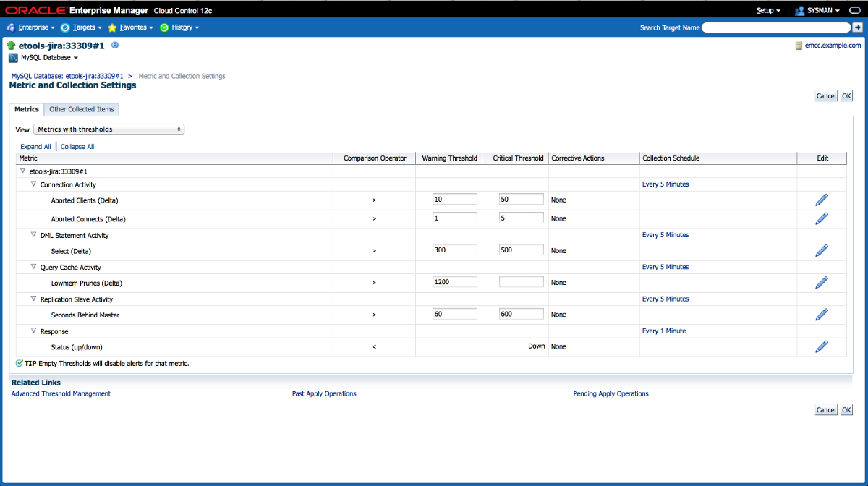Viewport: 868px width, 486px height.
Task: Collapse the Connection Activity tree node
Action: [33, 184]
